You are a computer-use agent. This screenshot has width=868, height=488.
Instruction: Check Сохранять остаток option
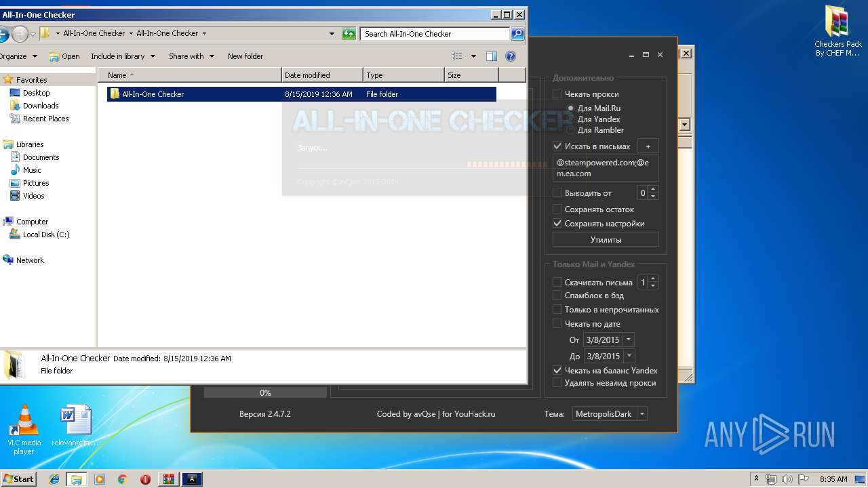click(x=557, y=209)
